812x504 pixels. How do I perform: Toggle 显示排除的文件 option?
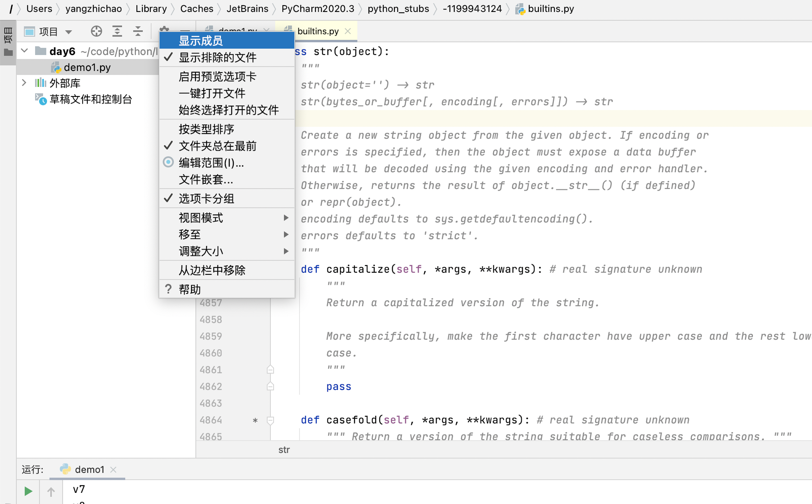coord(227,57)
